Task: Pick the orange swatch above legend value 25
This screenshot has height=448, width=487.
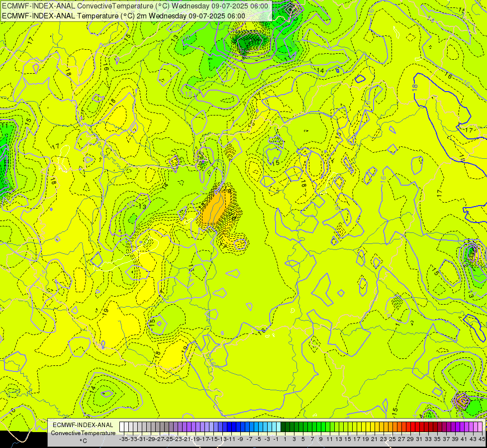Action: (x=390, y=427)
